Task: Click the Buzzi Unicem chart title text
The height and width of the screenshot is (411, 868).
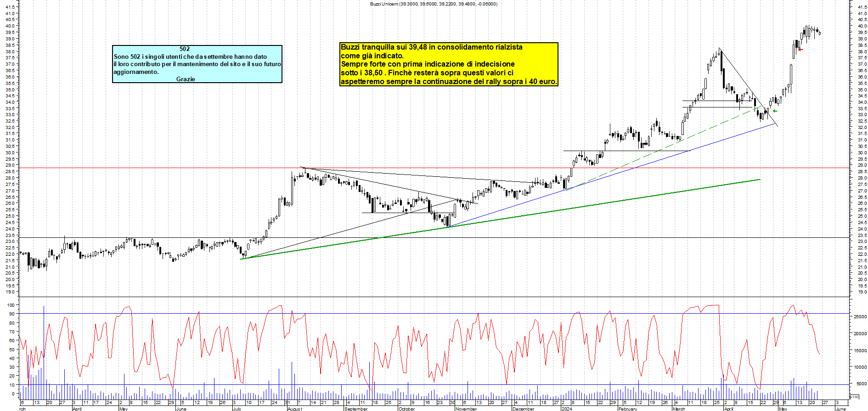Action: (434, 4)
